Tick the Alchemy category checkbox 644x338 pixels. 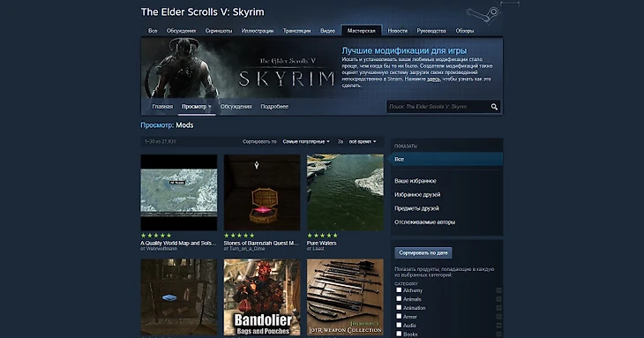[399, 290]
